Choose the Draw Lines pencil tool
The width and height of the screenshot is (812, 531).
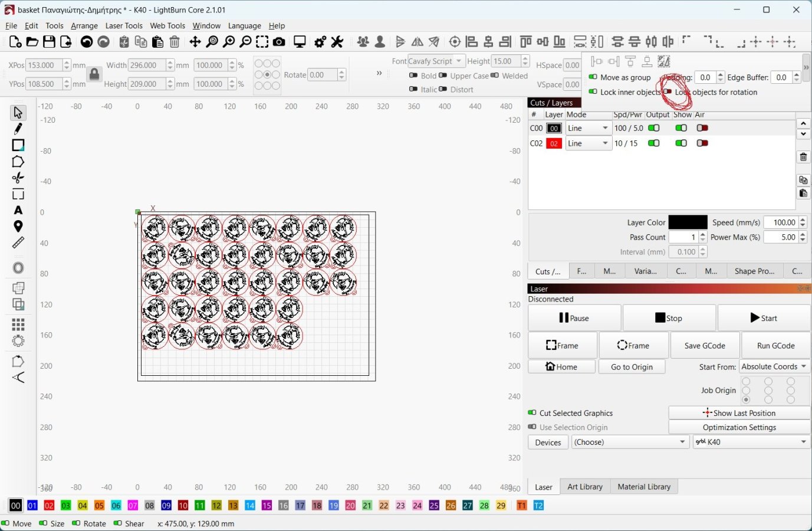click(18, 129)
